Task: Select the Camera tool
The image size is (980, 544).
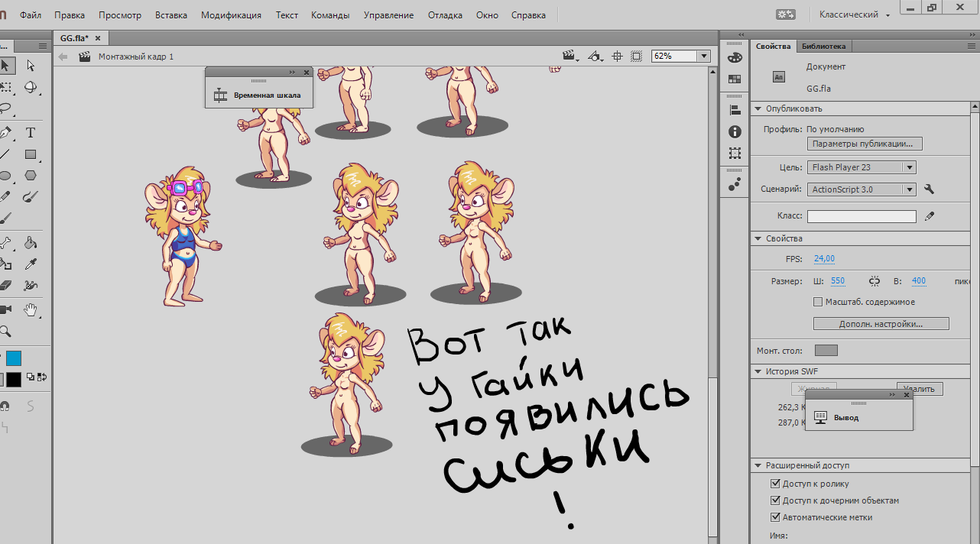Action: pyautogui.click(x=5, y=309)
